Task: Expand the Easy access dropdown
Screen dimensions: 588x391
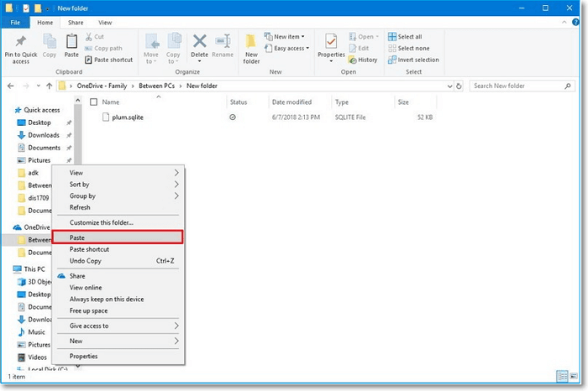Action: tap(291, 48)
